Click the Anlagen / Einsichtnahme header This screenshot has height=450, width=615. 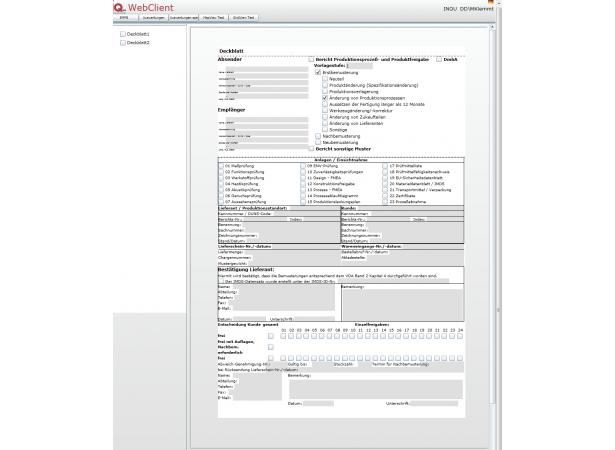tap(341, 160)
